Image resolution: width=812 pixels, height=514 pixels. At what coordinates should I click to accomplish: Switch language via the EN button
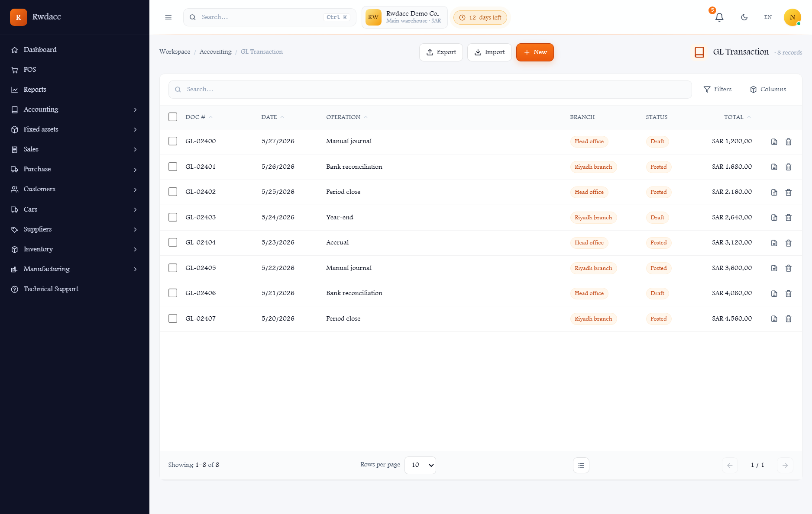click(x=768, y=17)
